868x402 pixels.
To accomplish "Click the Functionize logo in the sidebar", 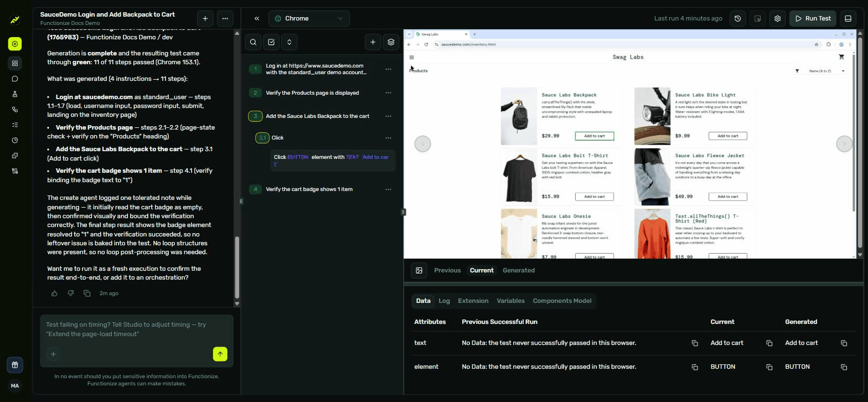I will tap(15, 20).
